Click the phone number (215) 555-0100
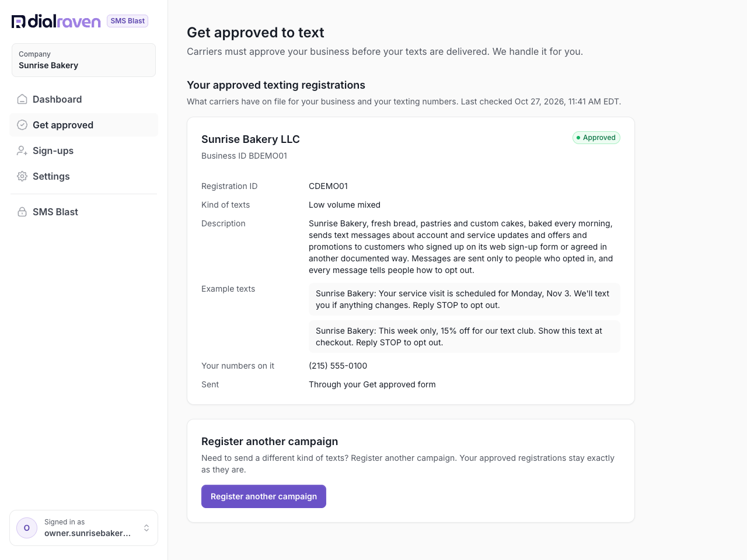This screenshot has height=560, width=747. pos(338,366)
